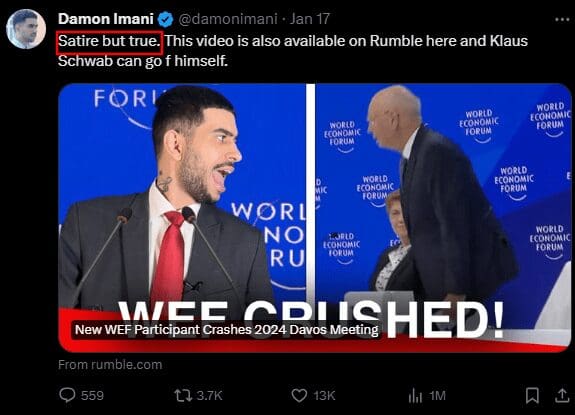Image resolution: width=575 pixels, height=415 pixels.
Task: Click the repost arrows icon
Action: 183,396
